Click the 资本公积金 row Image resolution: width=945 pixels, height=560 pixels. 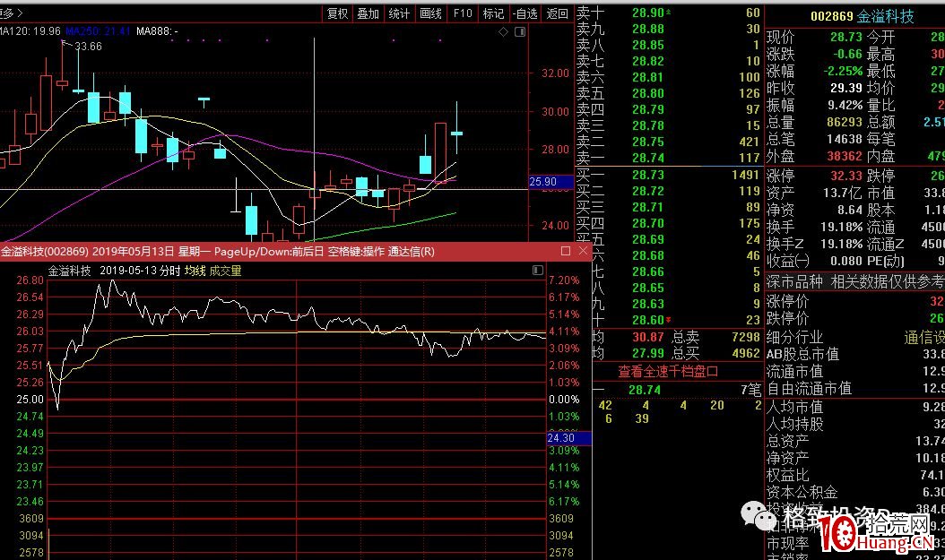click(855, 492)
